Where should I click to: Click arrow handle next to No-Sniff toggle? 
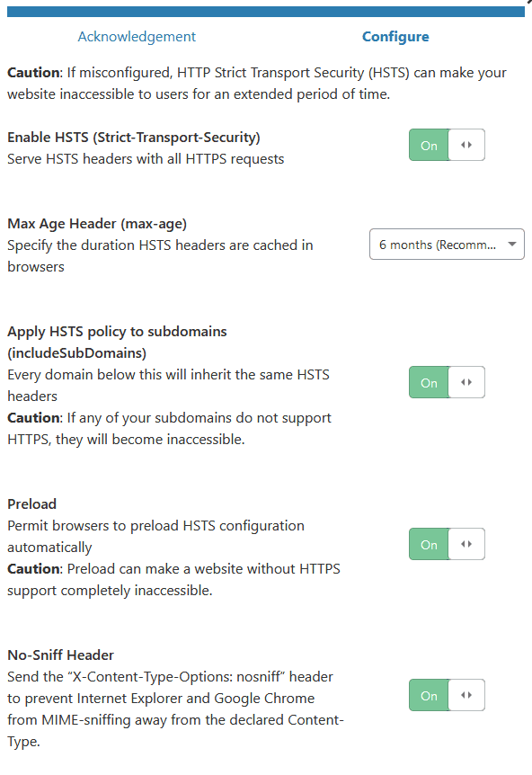[x=466, y=695]
